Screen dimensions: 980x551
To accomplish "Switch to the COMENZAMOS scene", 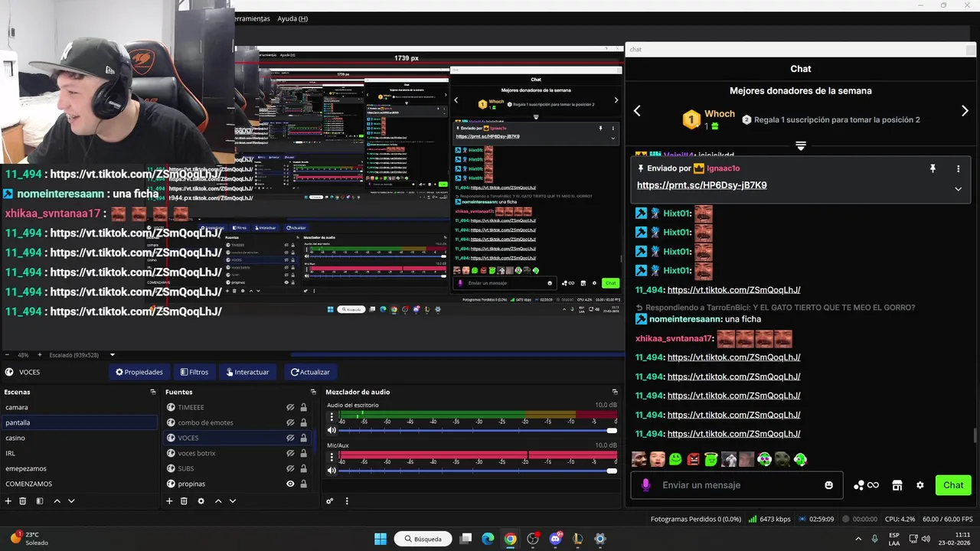I will [79, 484].
